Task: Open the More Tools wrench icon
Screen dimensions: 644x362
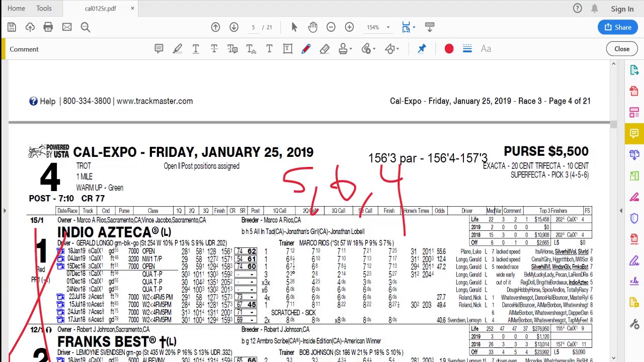Action: pyautogui.click(x=634, y=324)
